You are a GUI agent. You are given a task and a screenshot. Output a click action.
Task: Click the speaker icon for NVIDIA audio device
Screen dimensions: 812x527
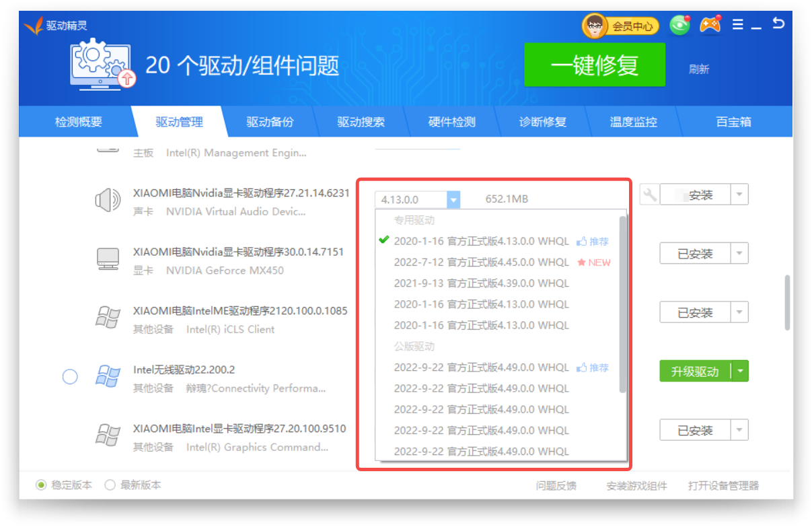[108, 200]
